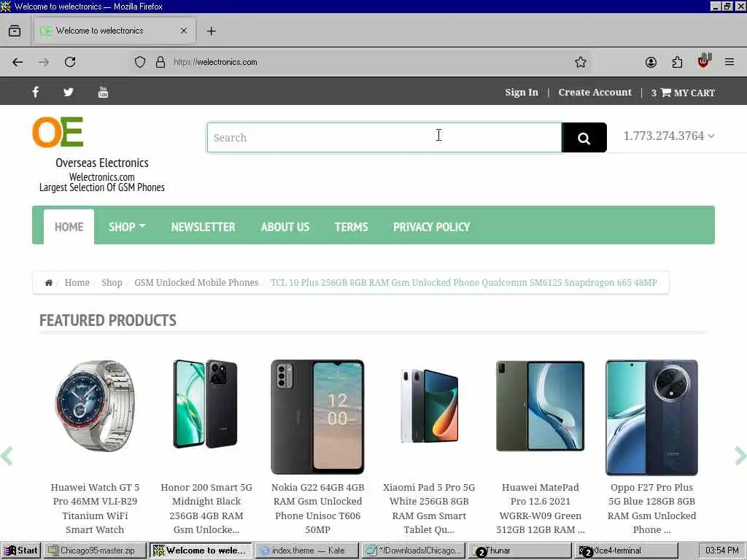Open the PRIVACY POLICY page
Viewport: 747px width, 560px height.
pyautogui.click(x=432, y=227)
